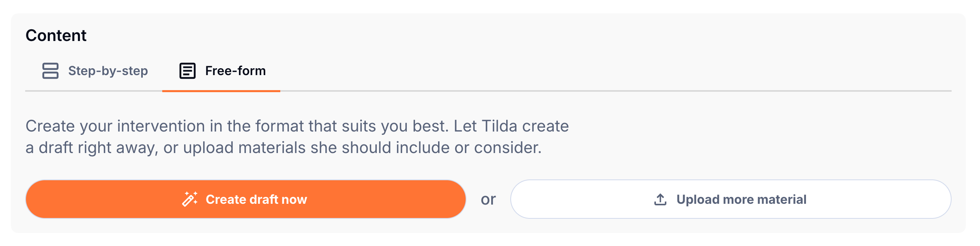Click the "Create draft now" button text

pos(256,199)
